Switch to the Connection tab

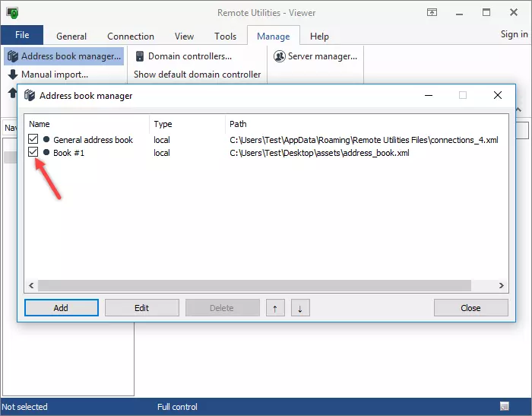[x=131, y=37]
